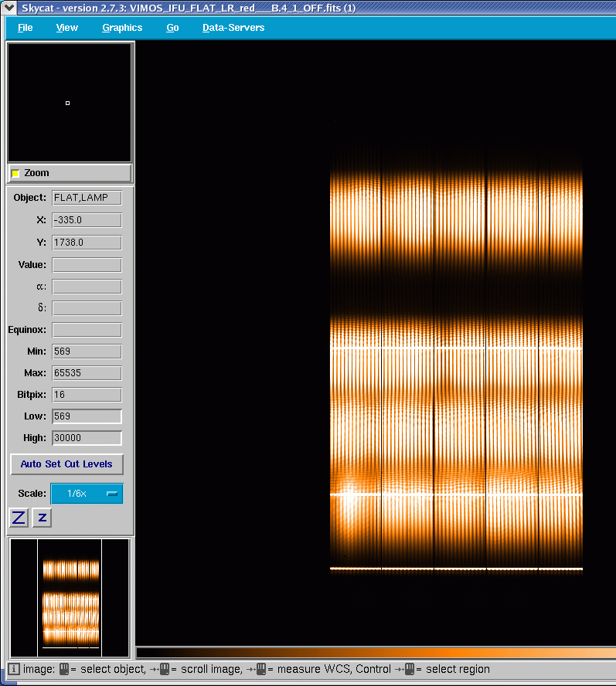Click the small z zoom-out icon

tap(43, 518)
